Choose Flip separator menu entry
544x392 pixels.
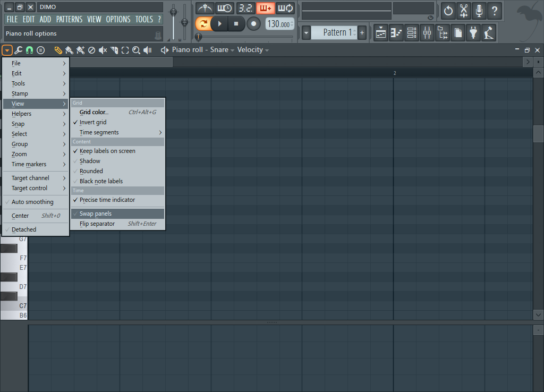117,224
